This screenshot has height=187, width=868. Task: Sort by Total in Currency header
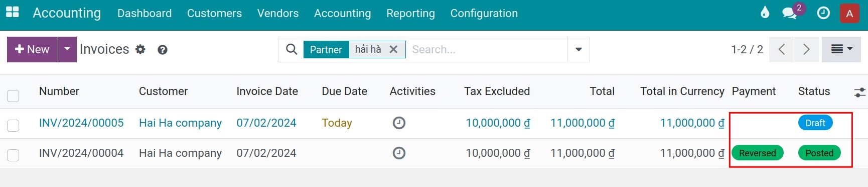682,91
